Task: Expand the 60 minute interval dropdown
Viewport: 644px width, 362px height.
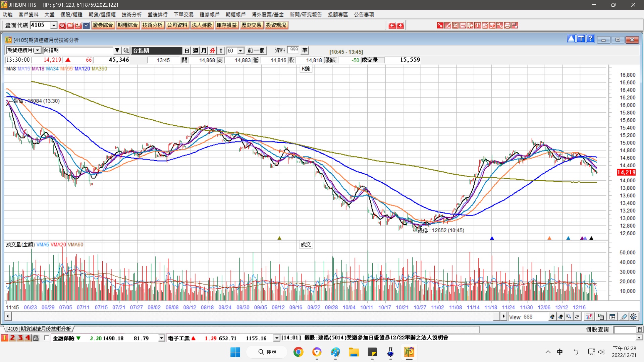Action: click(x=240, y=50)
